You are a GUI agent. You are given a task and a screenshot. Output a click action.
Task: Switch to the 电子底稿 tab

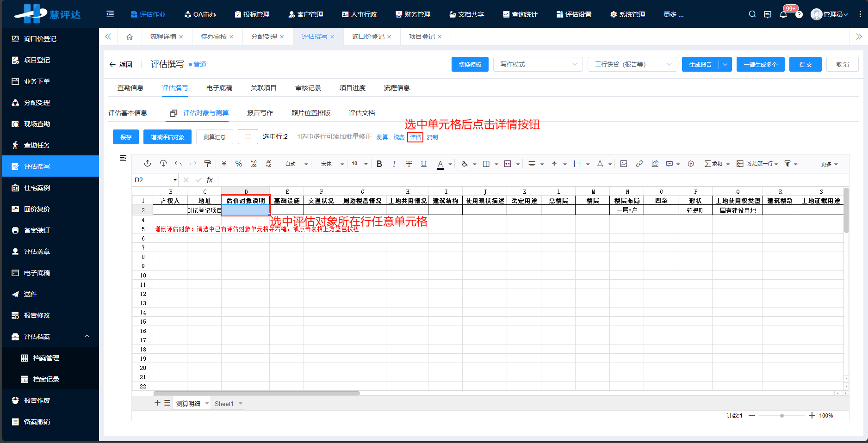click(218, 88)
